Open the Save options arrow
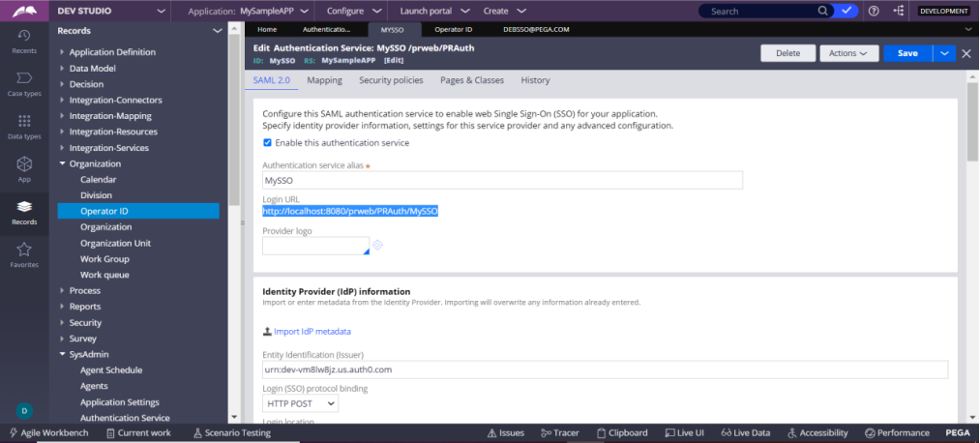 coord(944,53)
